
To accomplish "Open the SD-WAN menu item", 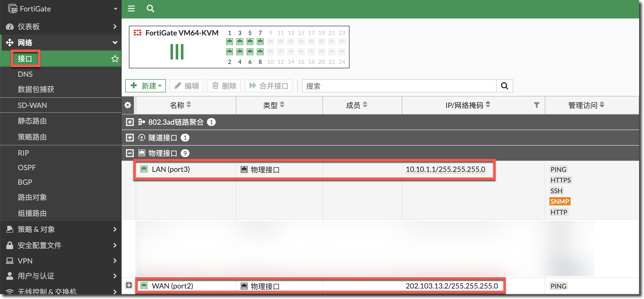I will pos(32,105).
